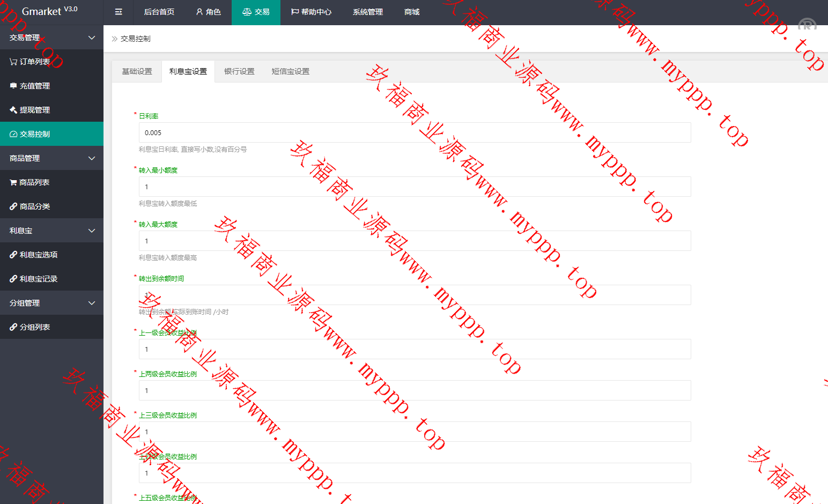828x504 pixels.
Task: Open 帮助中心 in top navigation
Action: [x=311, y=12]
